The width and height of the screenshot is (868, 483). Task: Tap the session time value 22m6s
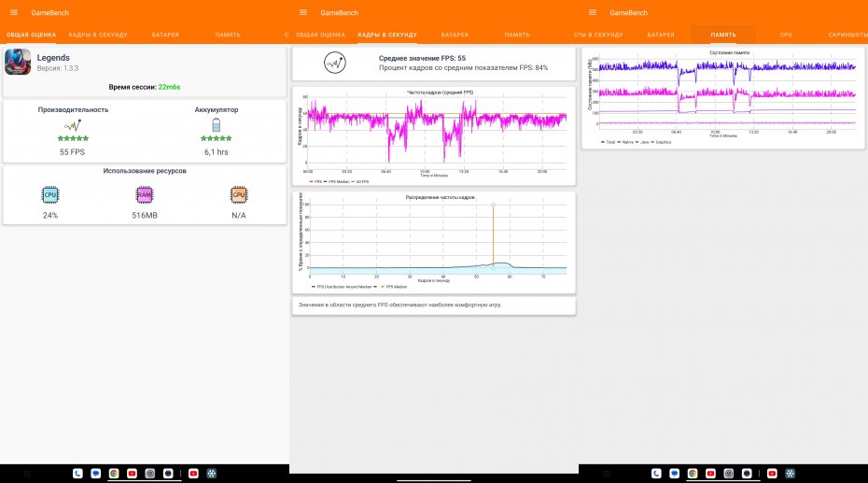point(170,85)
